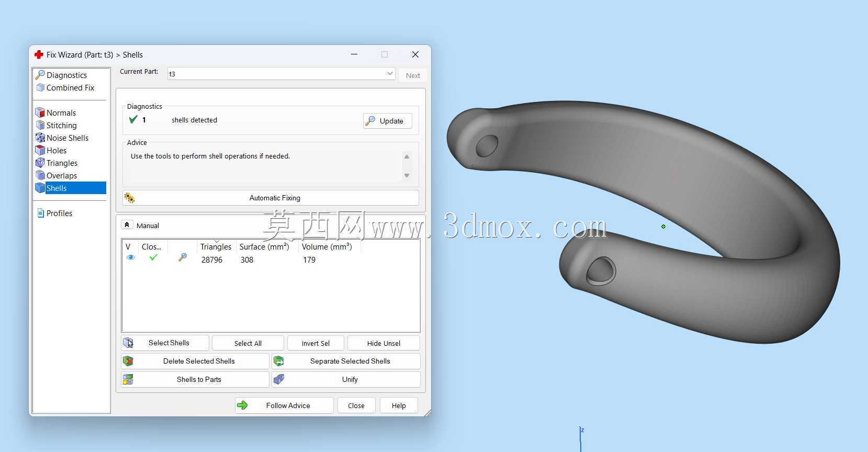Convert Shells to Parts
The height and width of the screenshot is (452, 868).
pyautogui.click(x=195, y=379)
